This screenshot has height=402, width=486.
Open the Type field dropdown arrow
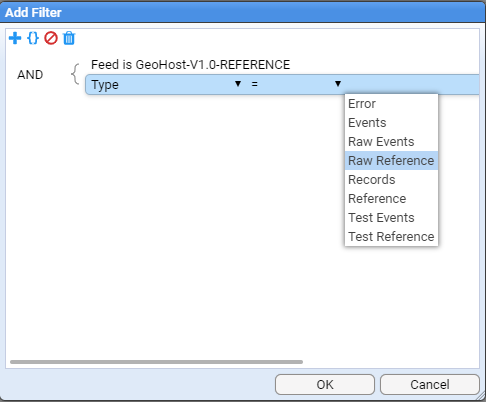click(x=238, y=84)
